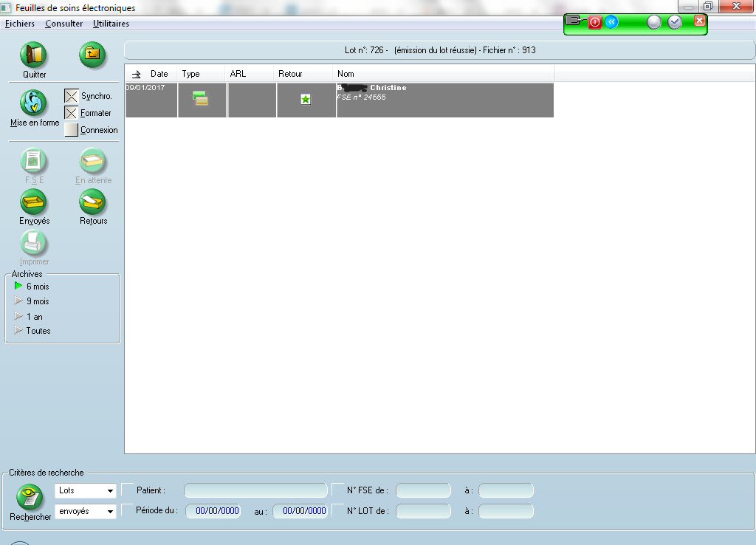The width and height of the screenshot is (756, 545).
Task: Click the Patient name input field
Action: [255, 490]
